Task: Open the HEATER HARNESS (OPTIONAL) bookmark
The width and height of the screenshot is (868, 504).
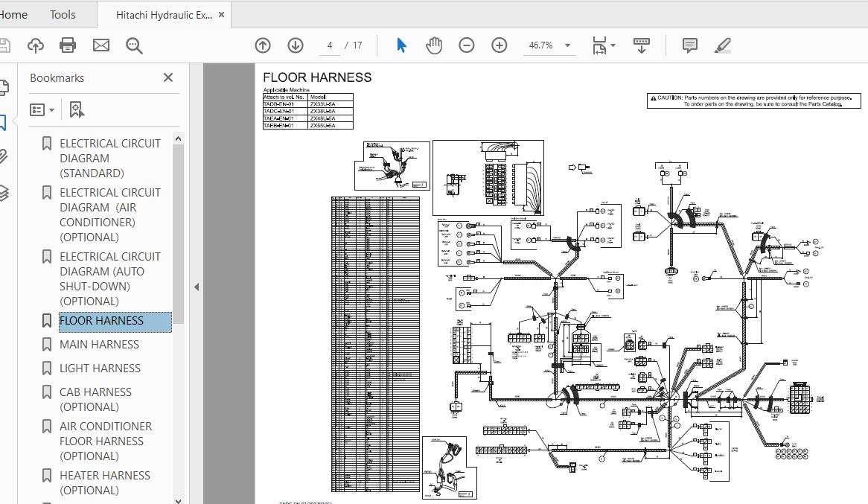Action: click(x=105, y=483)
